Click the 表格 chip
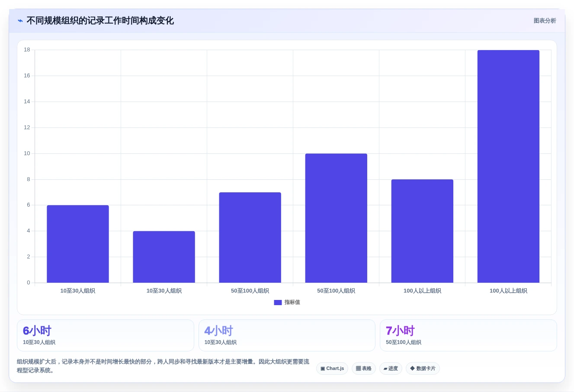 click(364, 369)
